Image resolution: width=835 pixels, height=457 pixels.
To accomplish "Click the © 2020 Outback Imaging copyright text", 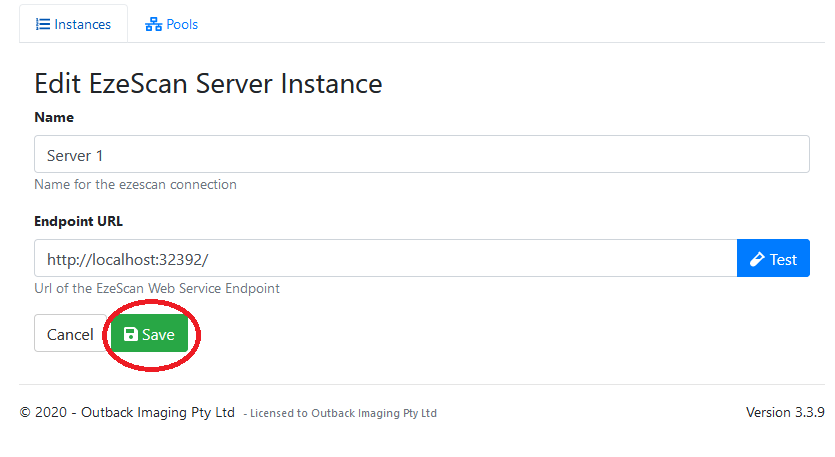I will pyautogui.click(x=127, y=412).
